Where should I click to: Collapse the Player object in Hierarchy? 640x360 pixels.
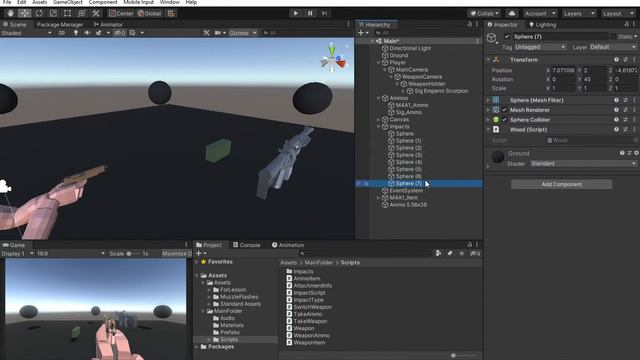point(379,62)
